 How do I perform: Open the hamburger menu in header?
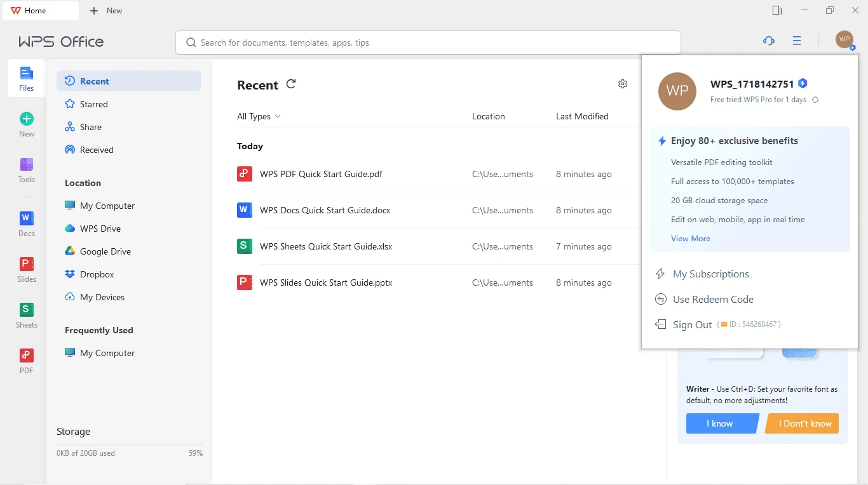pyautogui.click(x=797, y=41)
